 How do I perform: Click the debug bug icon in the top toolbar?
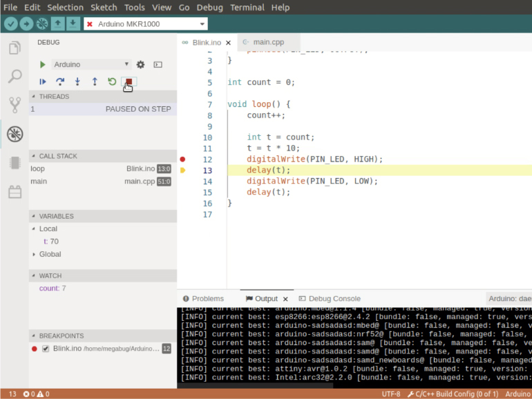coord(42,23)
